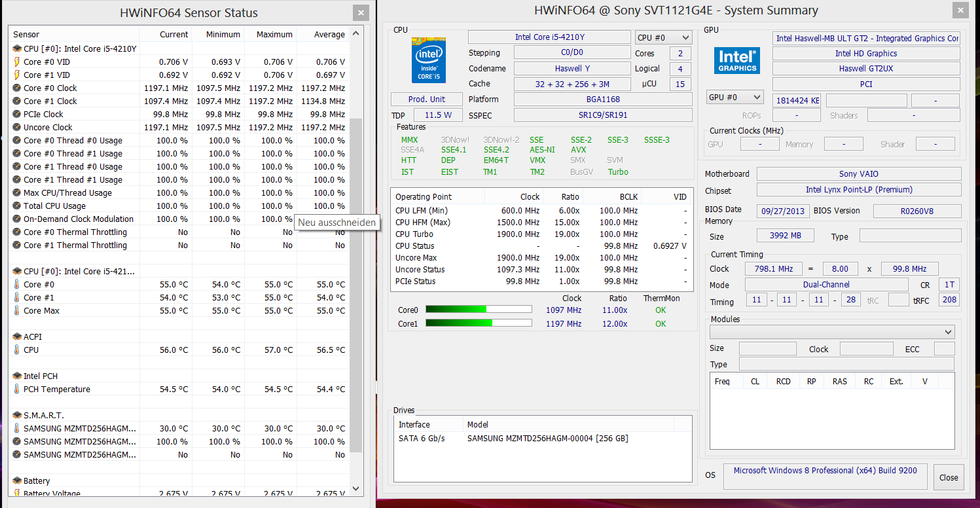
Task: Click the On-Demand Clock Modulation icon
Action: coord(17,219)
